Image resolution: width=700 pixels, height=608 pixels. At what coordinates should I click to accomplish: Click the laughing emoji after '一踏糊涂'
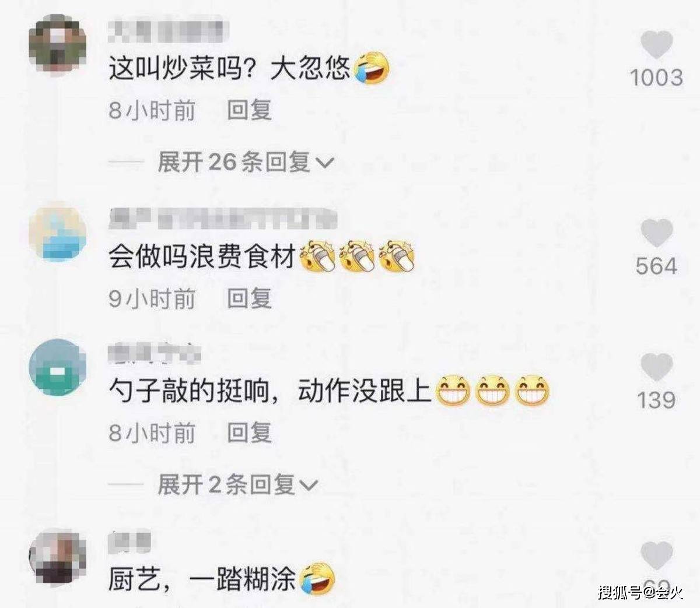pyautogui.click(x=318, y=578)
